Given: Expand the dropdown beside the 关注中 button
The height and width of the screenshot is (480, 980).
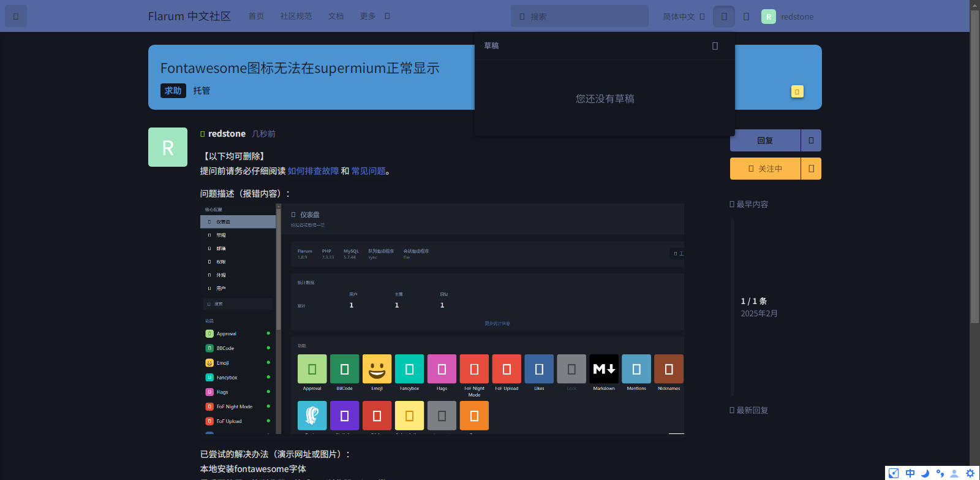Looking at the screenshot, I should coord(811,169).
